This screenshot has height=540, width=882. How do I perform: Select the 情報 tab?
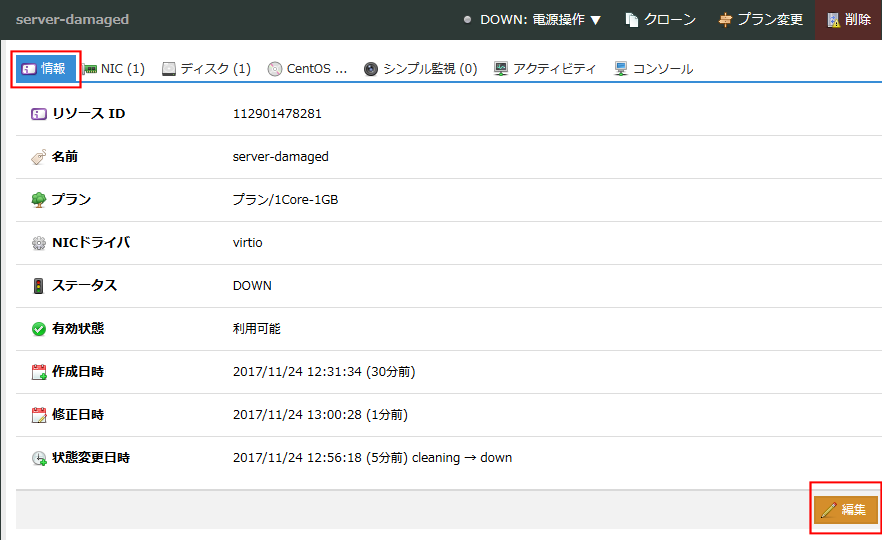point(44,69)
